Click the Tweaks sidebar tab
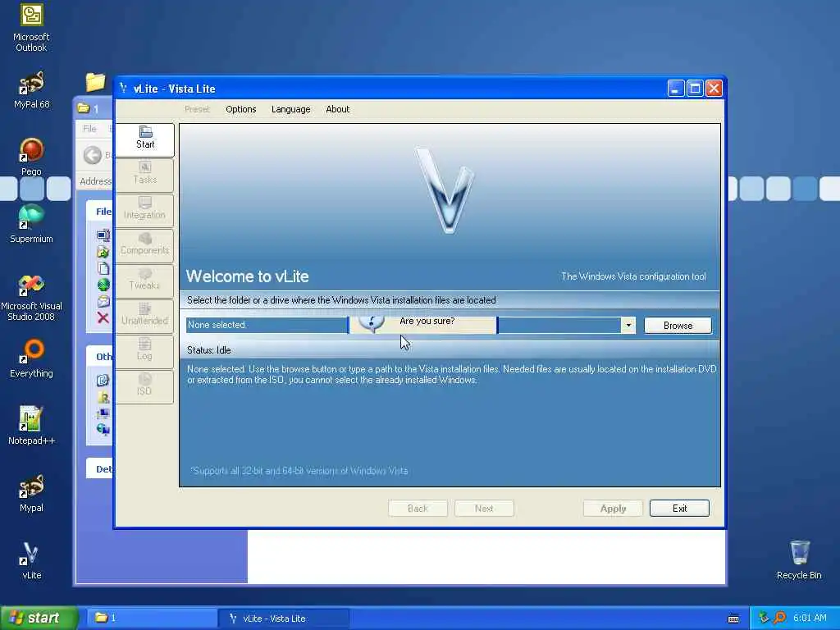840x630 pixels. tap(144, 281)
